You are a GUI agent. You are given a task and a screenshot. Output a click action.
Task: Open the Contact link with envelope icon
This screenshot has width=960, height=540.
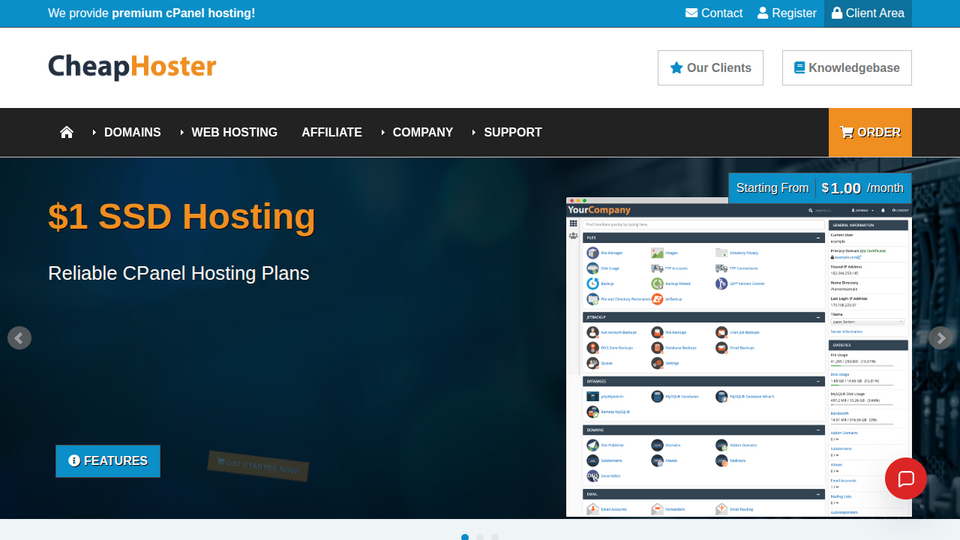tap(713, 13)
